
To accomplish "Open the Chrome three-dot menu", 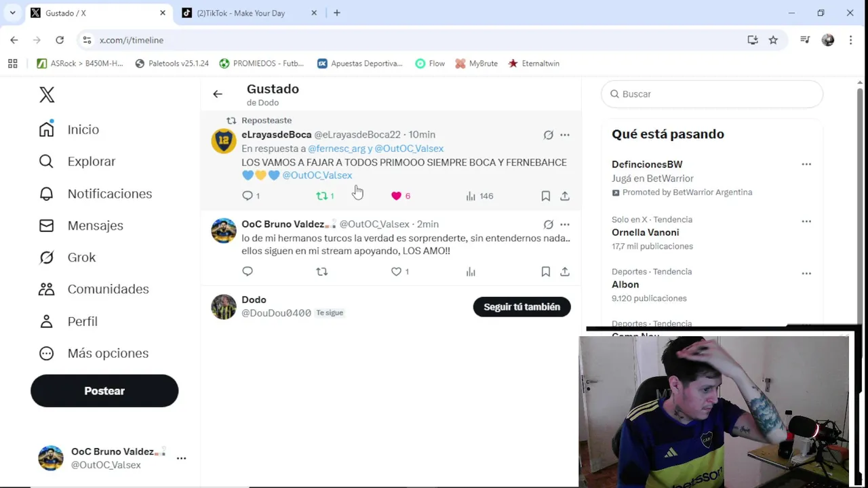I will click(x=850, y=40).
